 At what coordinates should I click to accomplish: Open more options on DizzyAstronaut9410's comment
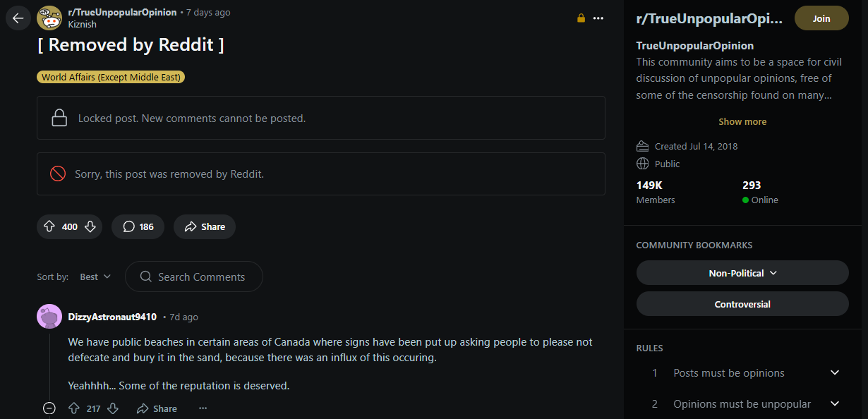point(203,408)
